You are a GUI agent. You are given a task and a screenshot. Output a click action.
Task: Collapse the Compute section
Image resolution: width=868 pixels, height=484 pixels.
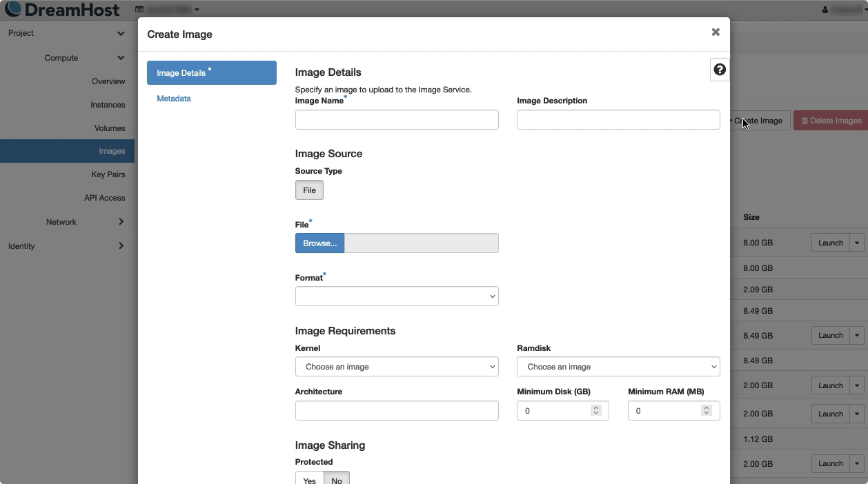click(x=121, y=58)
